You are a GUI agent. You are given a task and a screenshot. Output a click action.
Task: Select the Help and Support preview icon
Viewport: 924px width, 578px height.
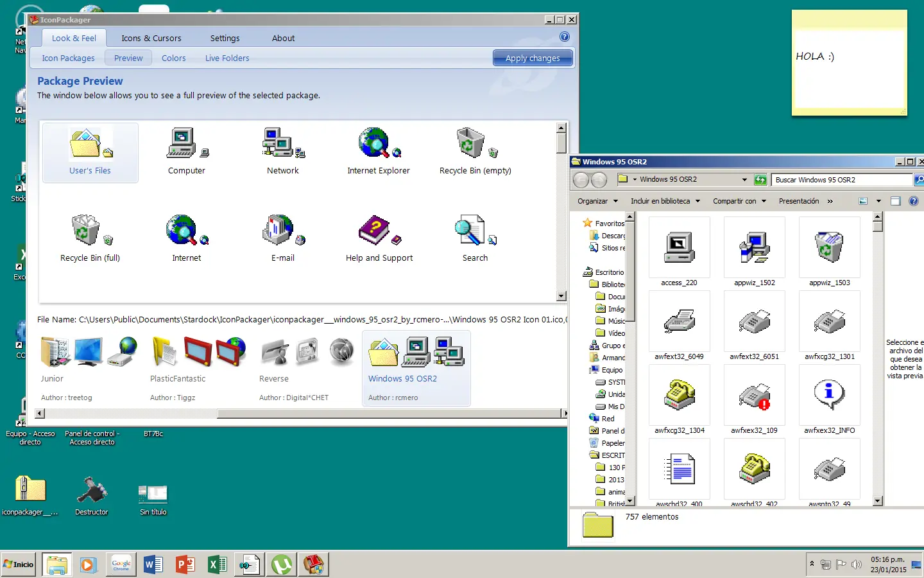click(379, 239)
